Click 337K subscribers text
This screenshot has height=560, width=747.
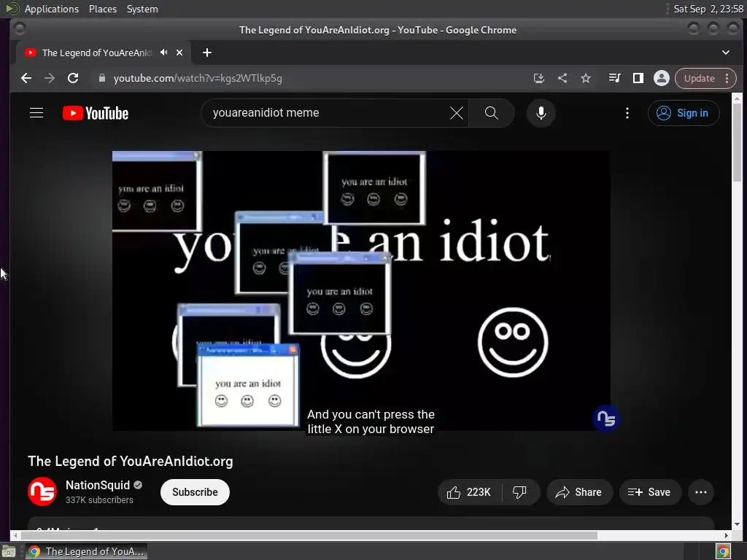[99, 500]
